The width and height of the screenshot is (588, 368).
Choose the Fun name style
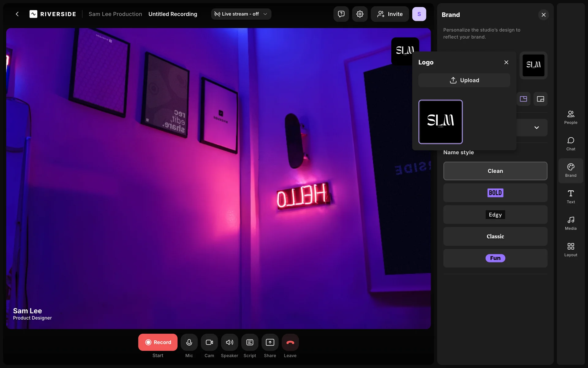tap(495, 258)
